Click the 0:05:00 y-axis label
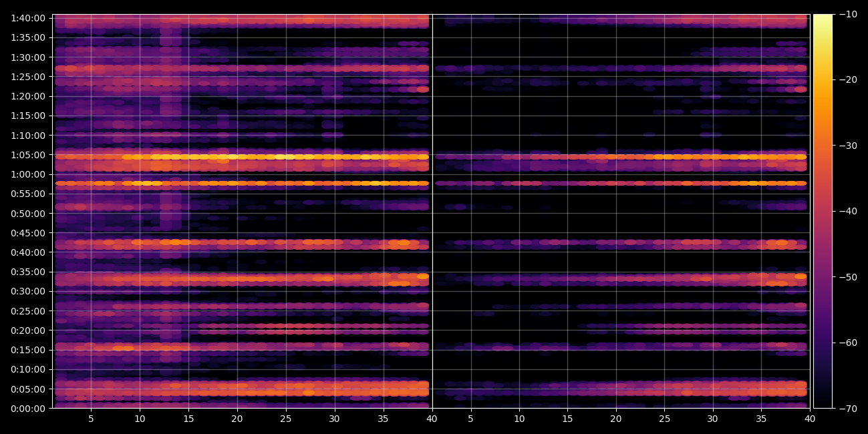868x434 pixels. tap(29, 389)
